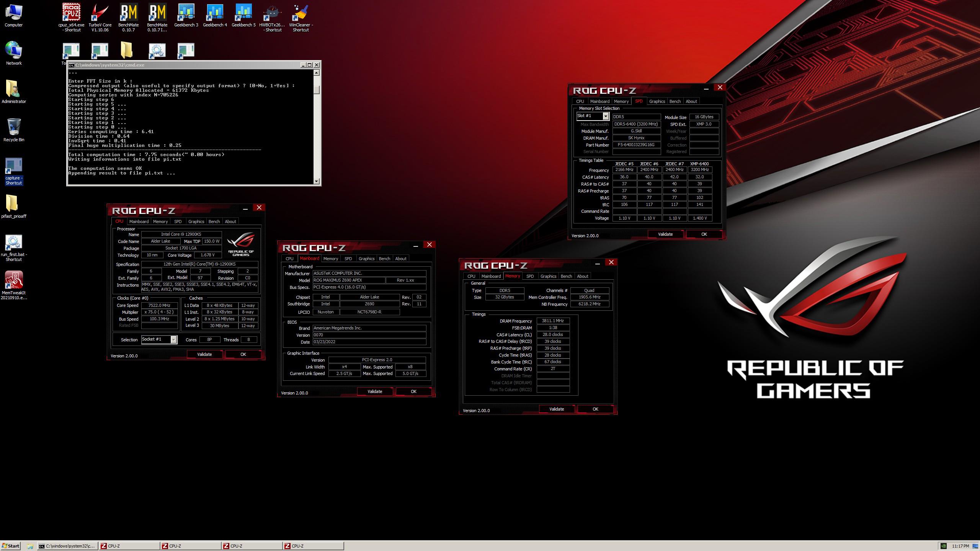
Task: Click the NVIDIA icon in system tray
Action: pyautogui.click(x=944, y=546)
